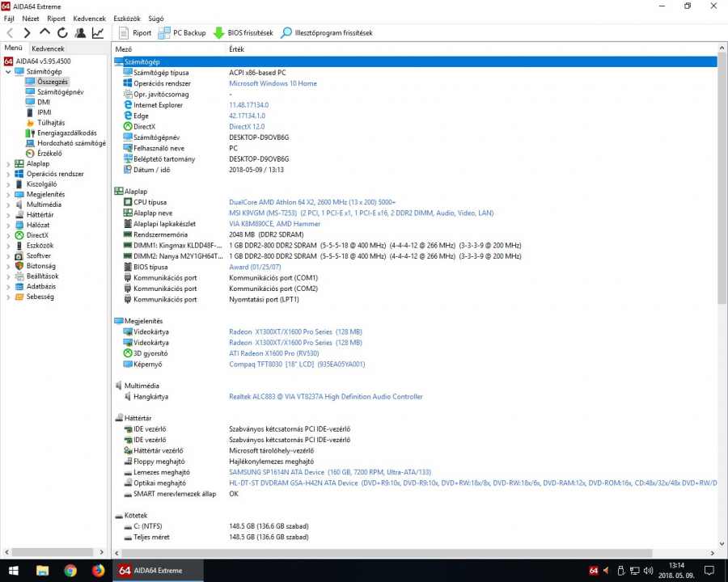728x582 pixels.
Task: Open SAMSUNG SP1614N ATA Device link
Action: click(330, 472)
